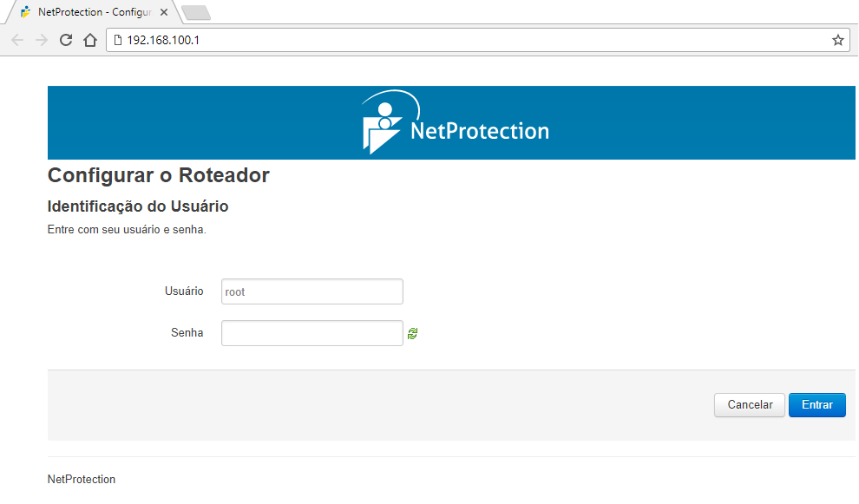Viewport: 859px width, 504px height.
Task: Go to the browser home page icon
Action: click(90, 40)
